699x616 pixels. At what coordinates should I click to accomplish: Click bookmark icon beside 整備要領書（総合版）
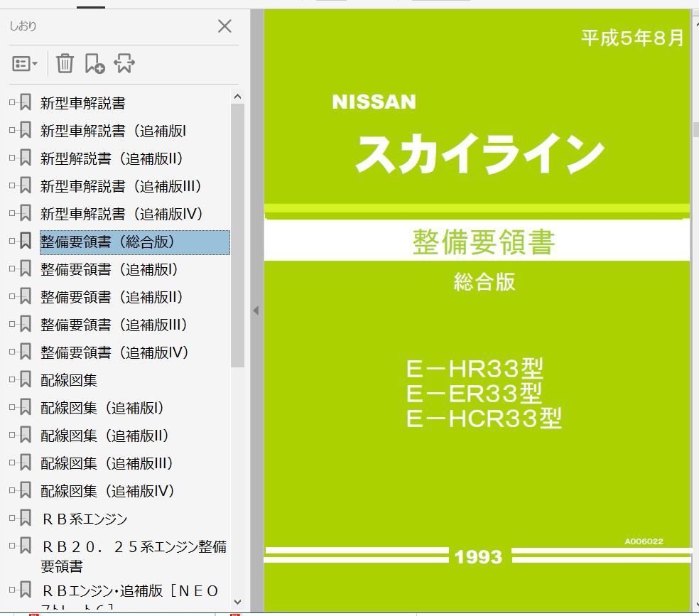(26, 240)
